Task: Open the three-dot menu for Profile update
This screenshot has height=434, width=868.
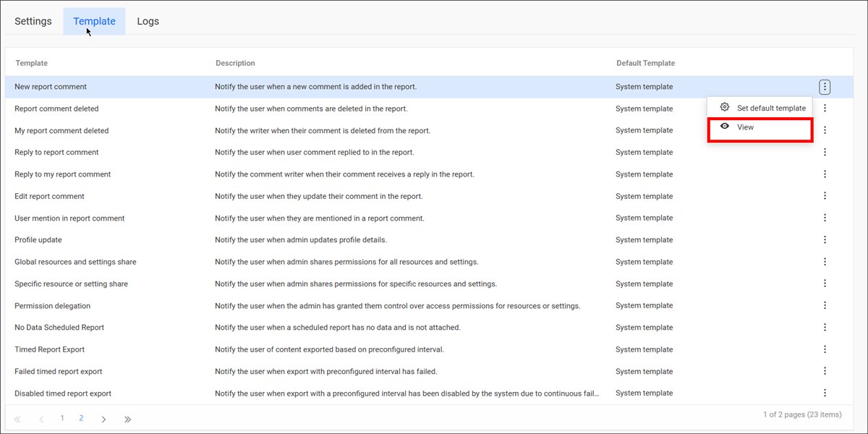Action: tap(825, 239)
